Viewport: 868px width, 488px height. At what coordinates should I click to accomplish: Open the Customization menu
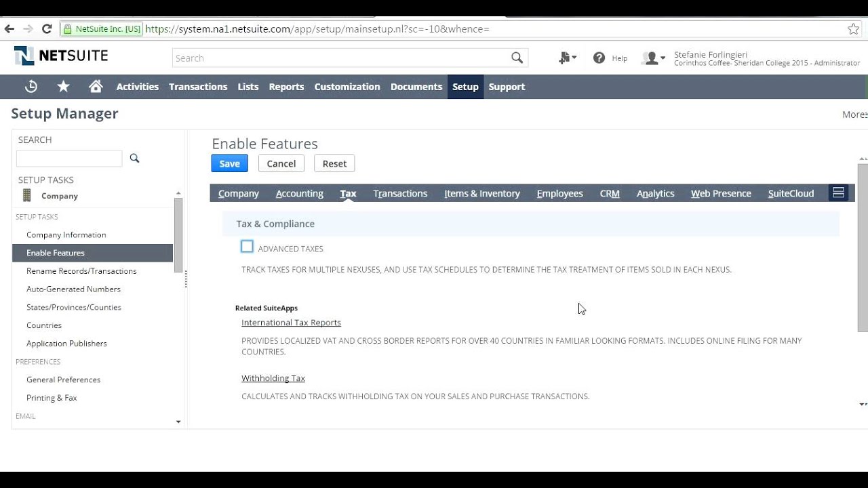click(347, 87)
